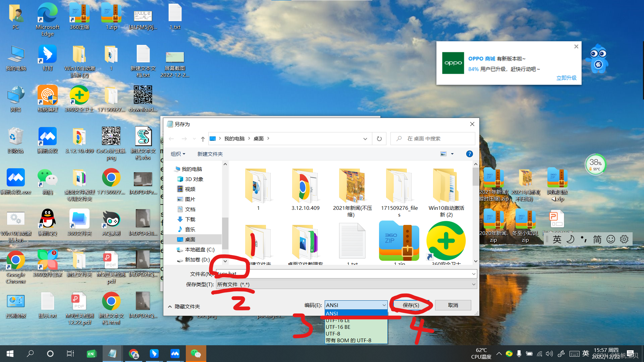
Task: Click the 保存(S) save button
Action: [x=411, y=305]
